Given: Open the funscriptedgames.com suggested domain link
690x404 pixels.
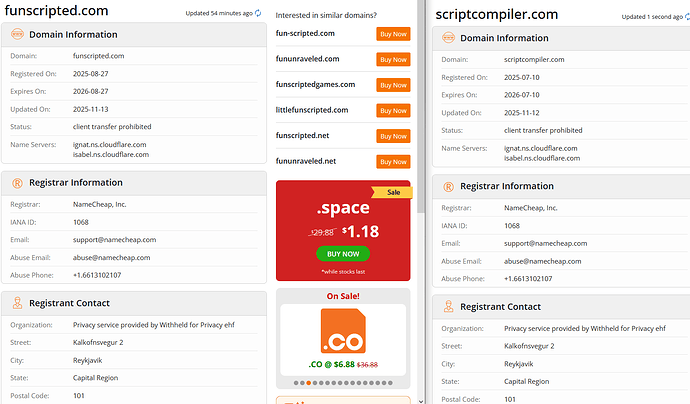Looking at the screenshot, I should pyautogui.click(x=315, y=84).
